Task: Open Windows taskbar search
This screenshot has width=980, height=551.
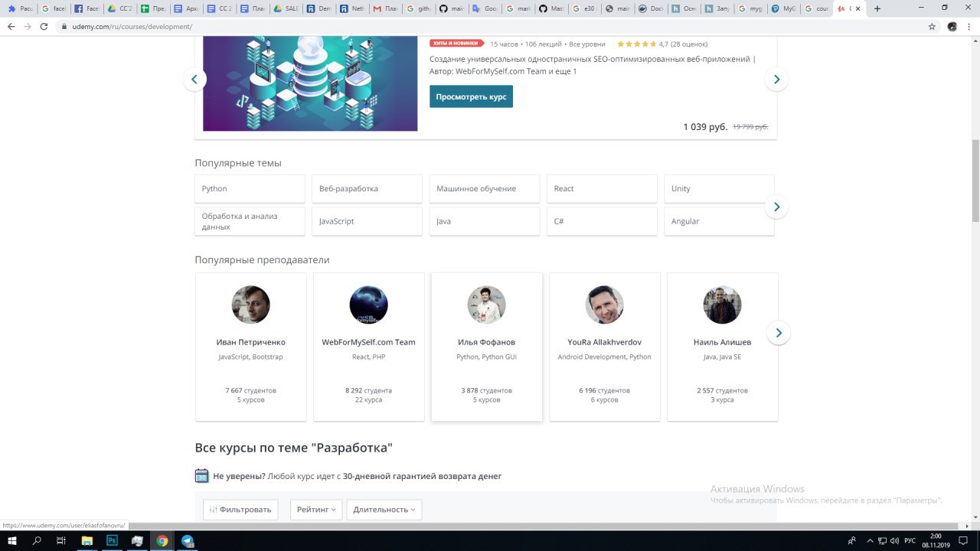Action: [x=37, y=541]
